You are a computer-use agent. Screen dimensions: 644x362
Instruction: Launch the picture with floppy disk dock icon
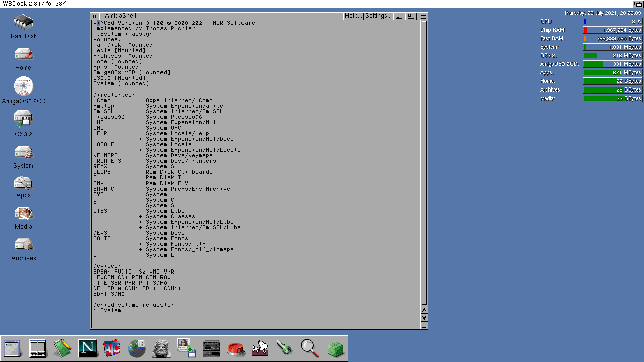tap(186, 348)
